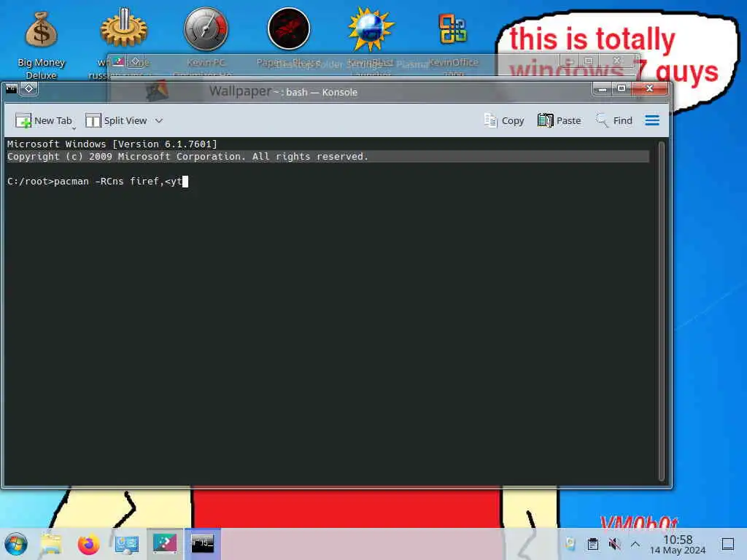747x560 pixels.
Task: Open the KevinBlast sun desktop icon
Action: coord(371,29)
